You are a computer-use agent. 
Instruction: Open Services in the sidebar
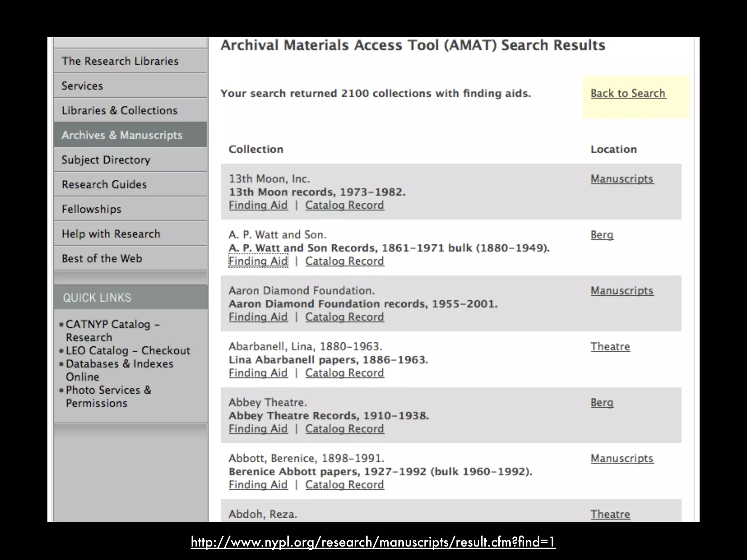click(131, 86)
